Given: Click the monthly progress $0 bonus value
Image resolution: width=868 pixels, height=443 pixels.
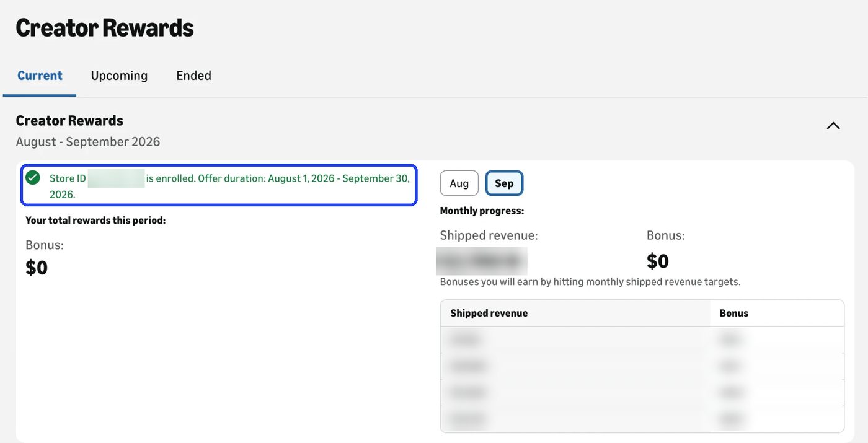Looking at the screenshot, I should (658, 261).
